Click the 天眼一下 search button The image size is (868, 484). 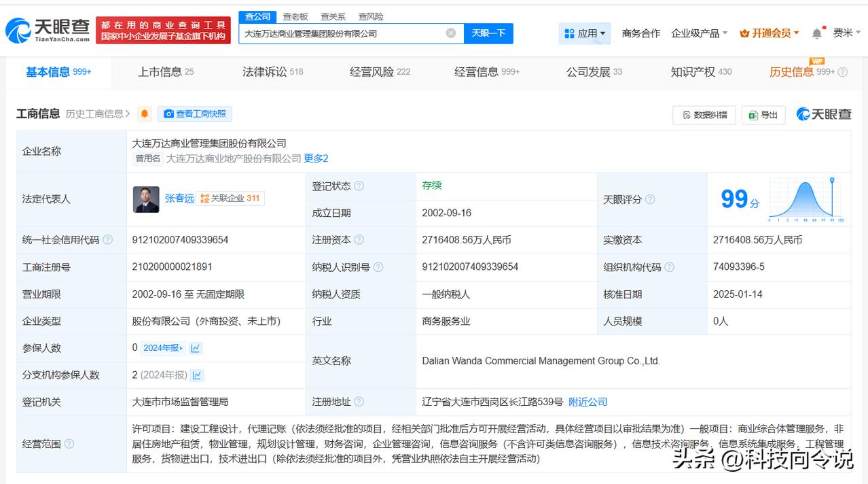click(488, 33)
